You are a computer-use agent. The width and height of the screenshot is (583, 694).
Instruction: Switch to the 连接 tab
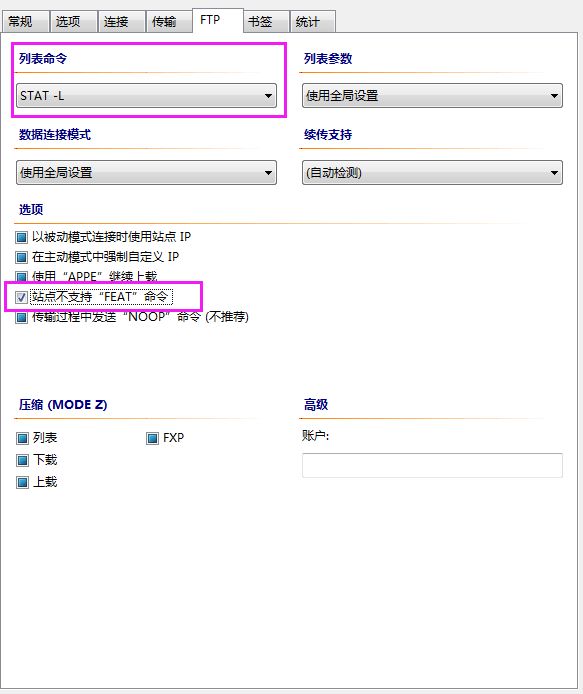click(121, 22)
